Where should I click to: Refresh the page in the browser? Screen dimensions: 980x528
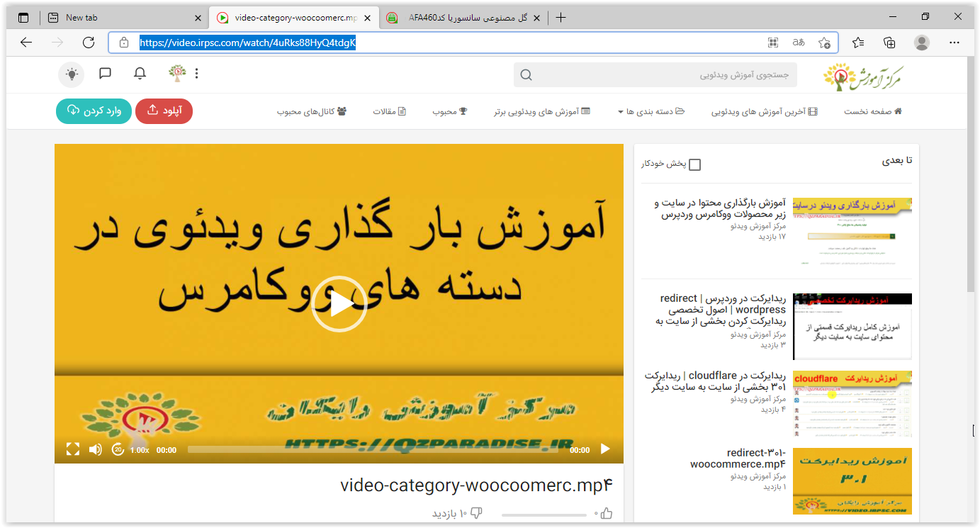(x=89, y=43)
